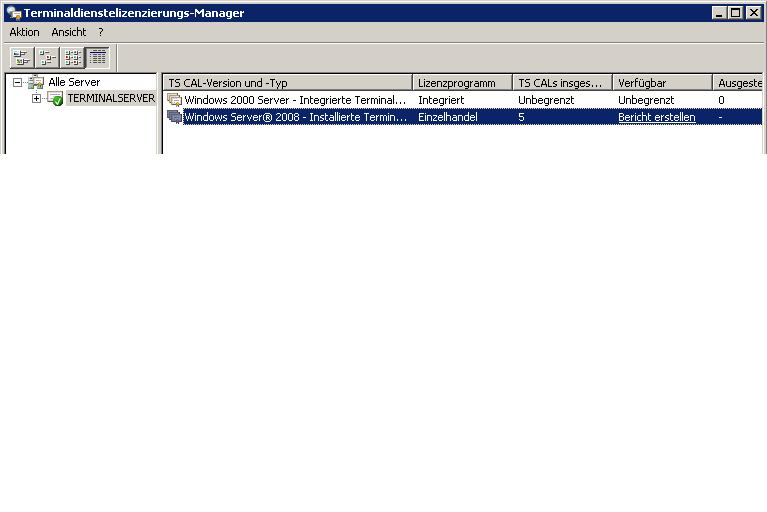767x512 pixels.
Task: Click Unbegrenzt in Verfügbar column
Action: click(646, 100)
